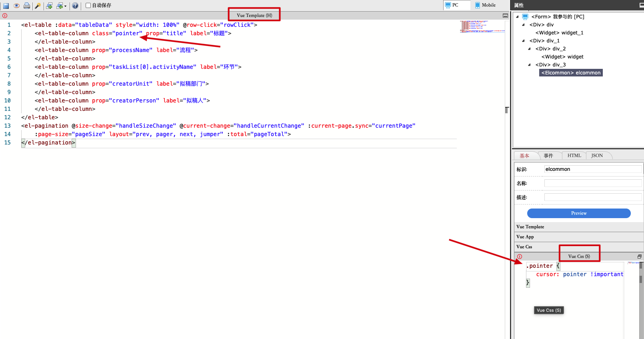The height and width of the screenshot is (339, 644).
Task: Click the printer icon in the toolbar
Action: click(27, 6)
